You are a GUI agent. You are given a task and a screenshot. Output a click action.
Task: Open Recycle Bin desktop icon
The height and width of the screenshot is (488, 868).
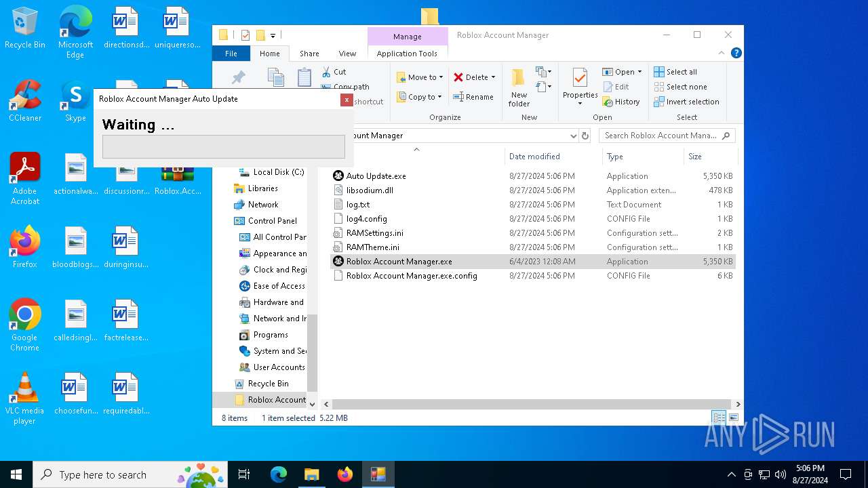(x=25, y=28)
